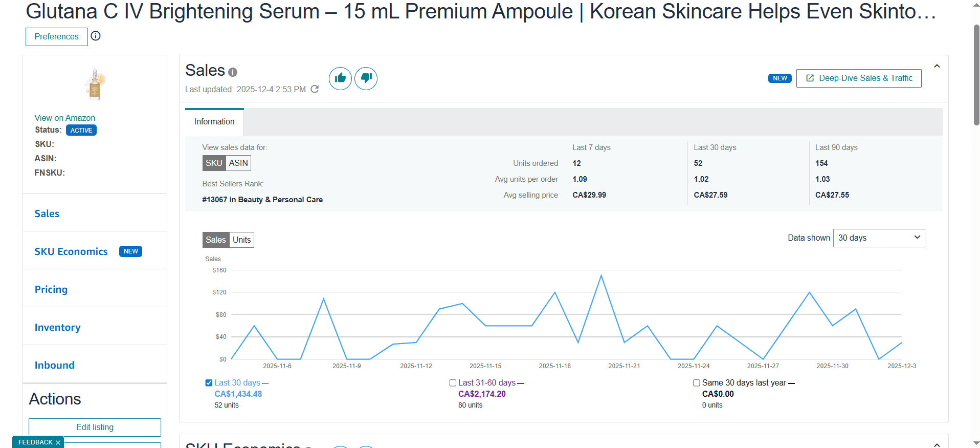The height and width of the screenshot is (448, 980).
Task: Select the Information tab
Action: [214, 122]
